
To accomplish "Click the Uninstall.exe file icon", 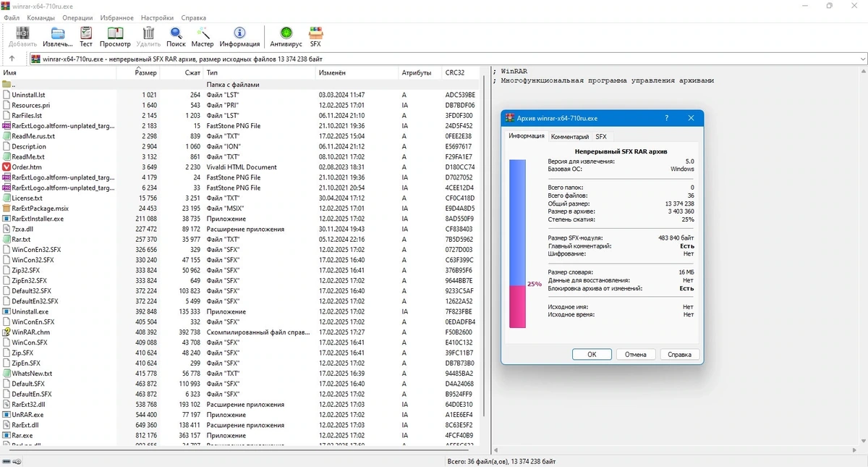I will pos(7,311).
